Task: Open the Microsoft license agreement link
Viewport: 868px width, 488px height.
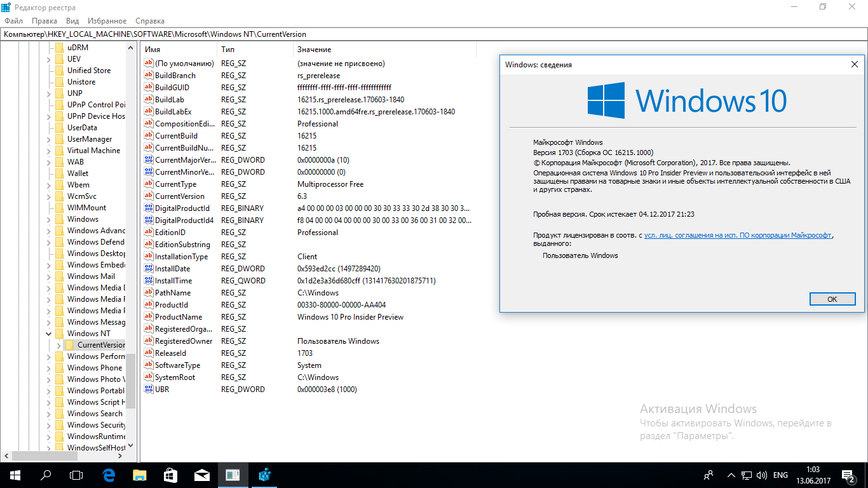Action: (738, 235)
